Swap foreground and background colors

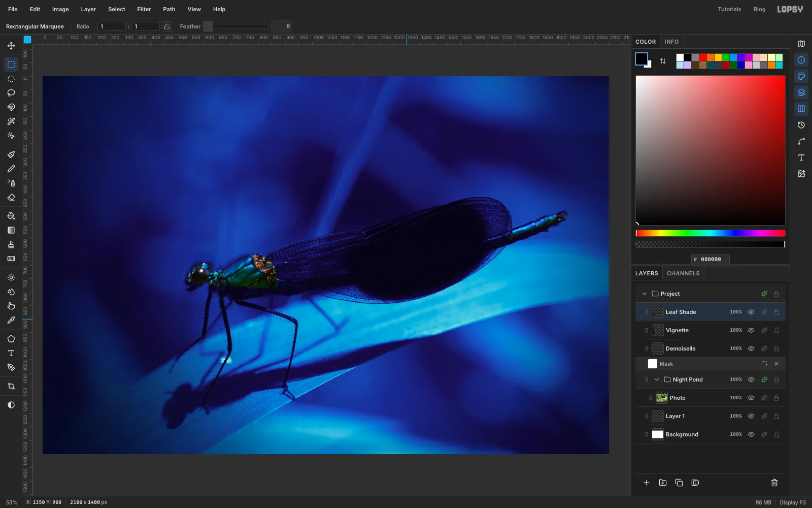point(663,61)
